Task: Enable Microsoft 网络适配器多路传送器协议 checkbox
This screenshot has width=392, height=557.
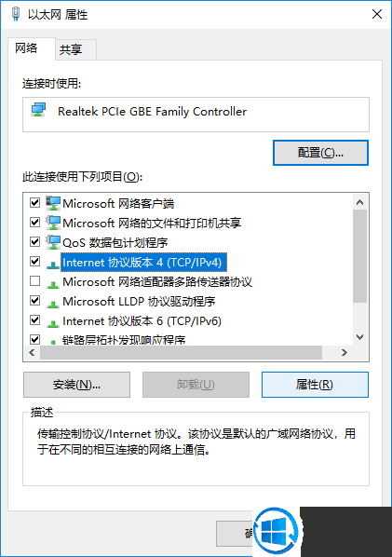Action: pos(34,281)
